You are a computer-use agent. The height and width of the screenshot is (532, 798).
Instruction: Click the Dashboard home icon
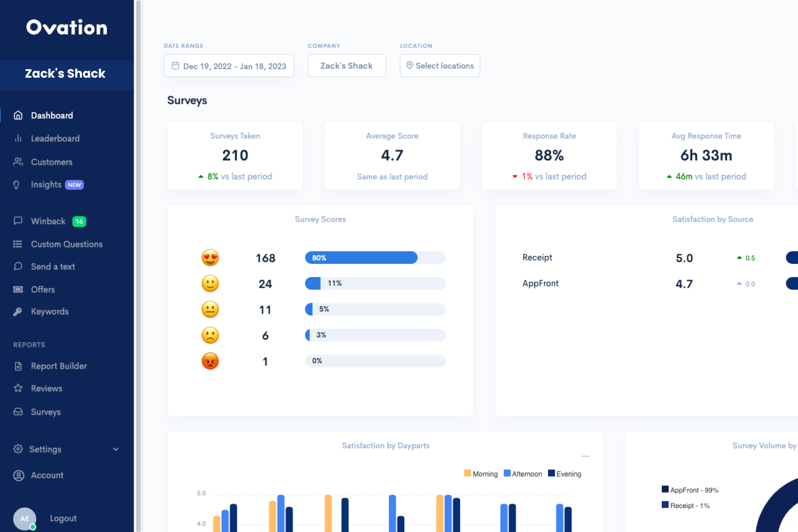pyautogui.click(x=18, y=115)
